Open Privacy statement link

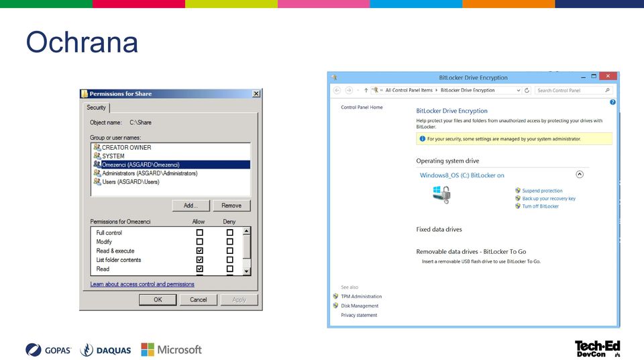click(x=358, y=315)
